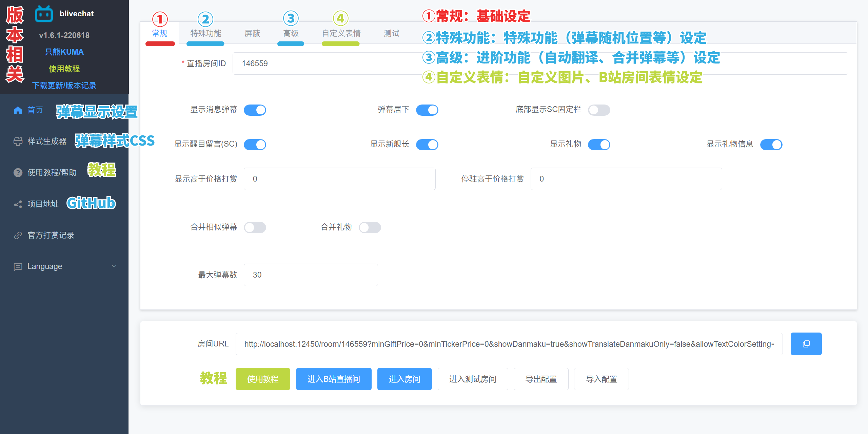Viewport: 868px width, 434px height.
Task: Click the link icon for 官方打赏记录
Action: coord(18,235)
